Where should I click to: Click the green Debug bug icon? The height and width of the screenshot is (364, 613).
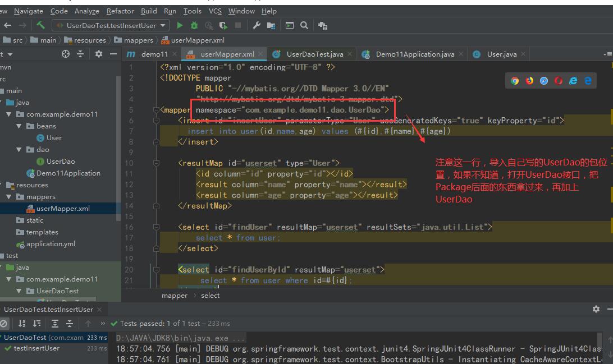pos(194,25)
